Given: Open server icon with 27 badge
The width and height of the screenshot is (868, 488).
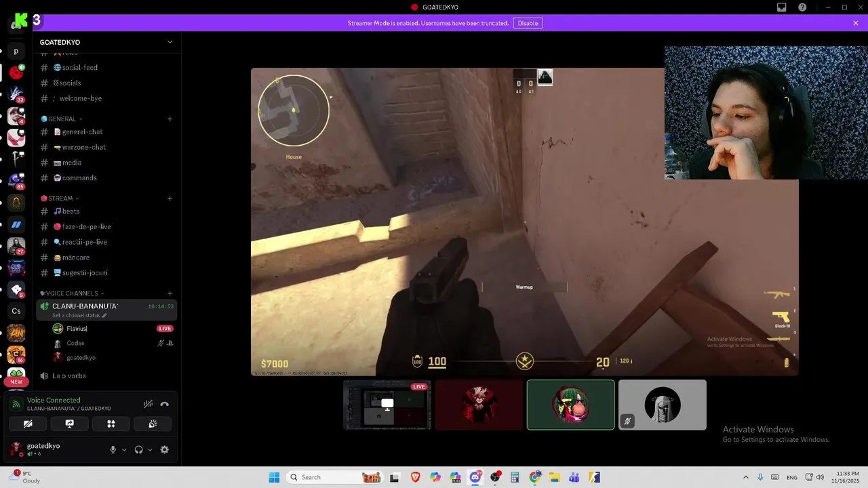Looking at the screenshot, I should tap(16, 246).
